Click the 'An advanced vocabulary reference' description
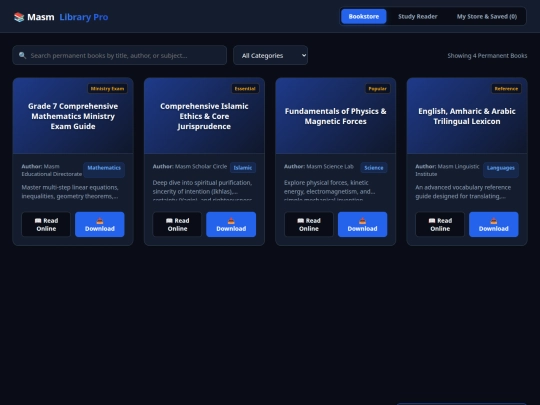The image size is (540, 405). [463, 192]
